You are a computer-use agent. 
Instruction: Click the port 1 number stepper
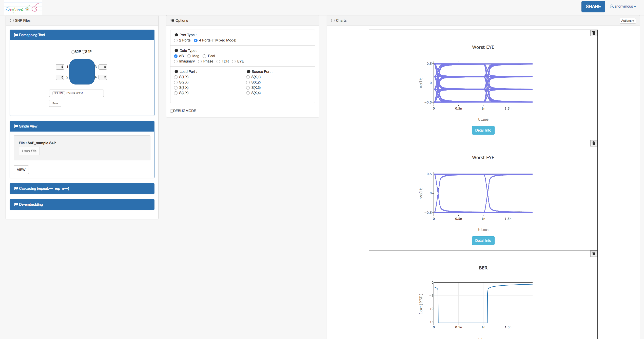pyautogui.click(x=60, y=67)
